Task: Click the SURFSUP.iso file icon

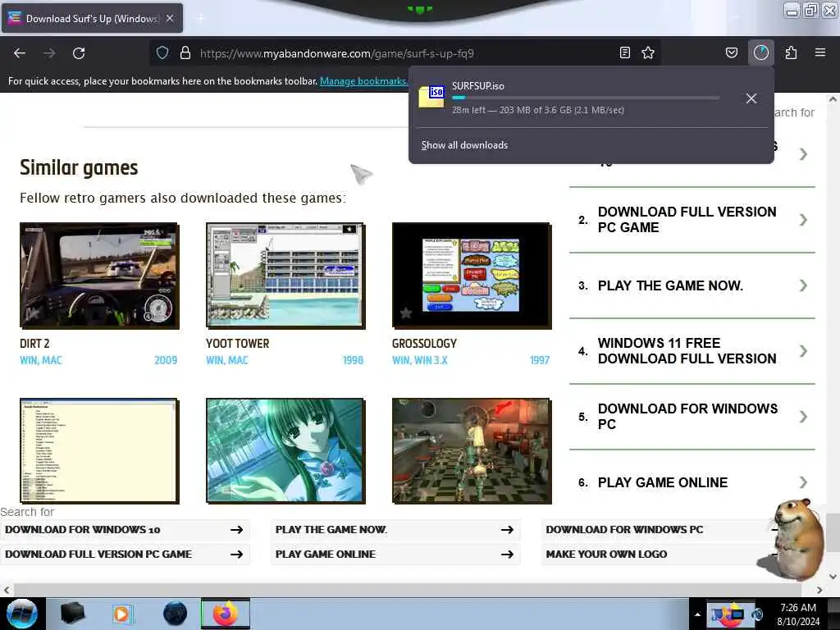Action: click(x=431, y=97)
